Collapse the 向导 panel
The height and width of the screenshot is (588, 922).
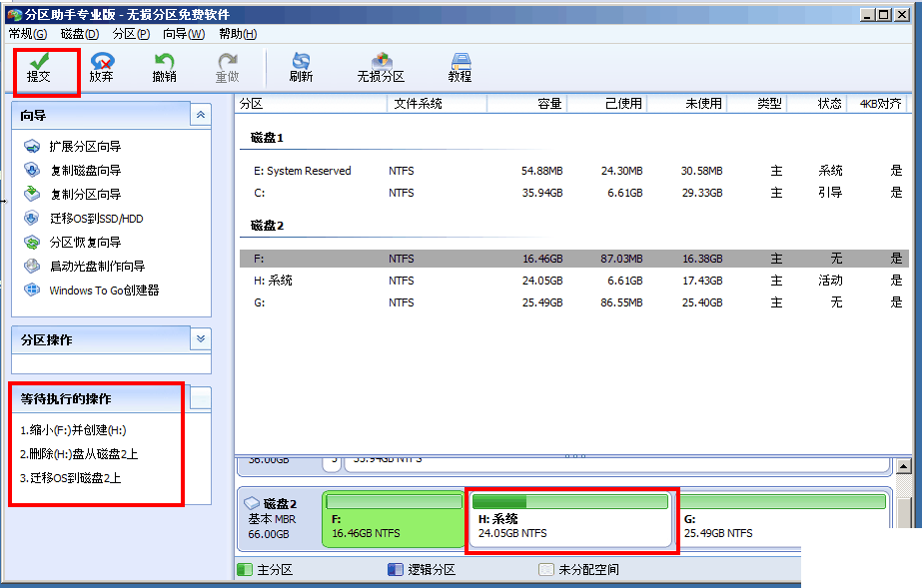point(201,115)
